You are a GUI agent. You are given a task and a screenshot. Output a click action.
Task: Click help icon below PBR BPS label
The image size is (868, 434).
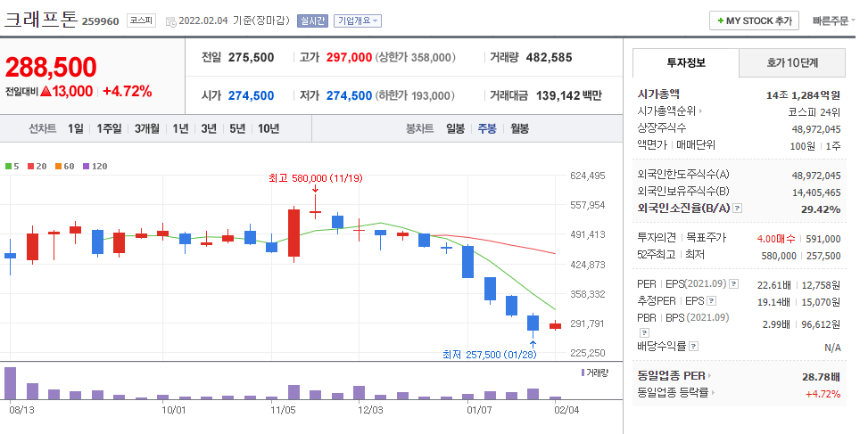(x=644, y=332)
